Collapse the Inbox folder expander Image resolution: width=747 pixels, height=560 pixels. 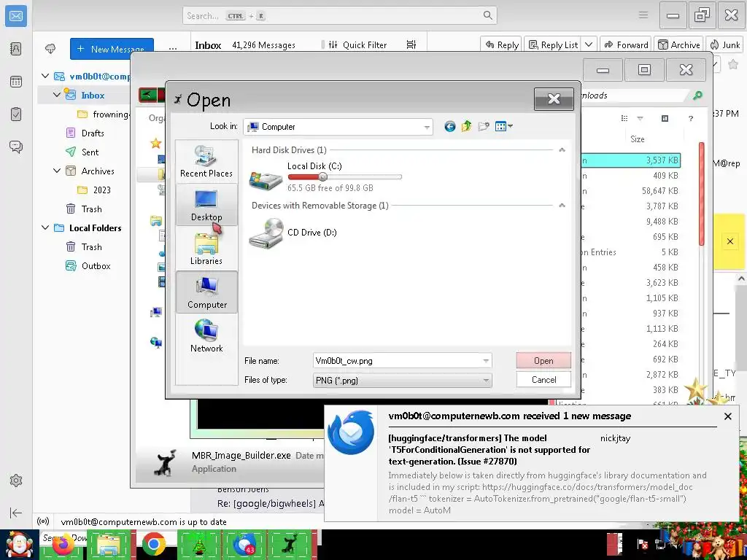(57, 95)
